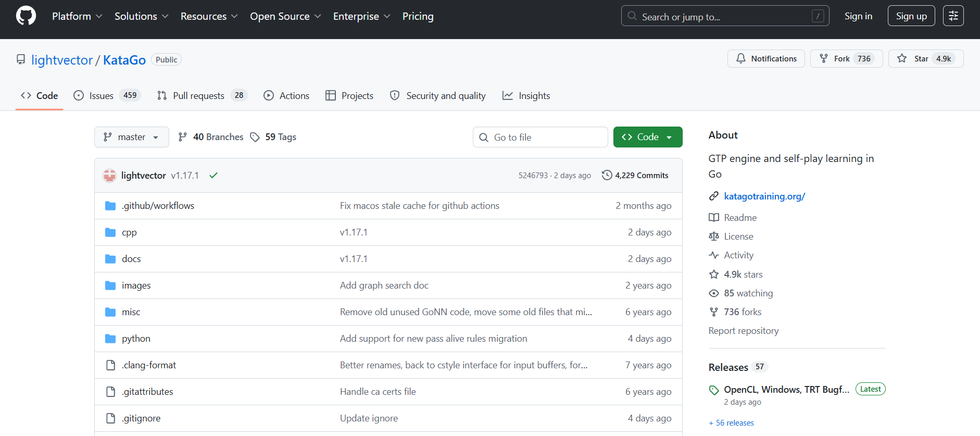The width and height of the screenshot is (980, 436).
Task: Click the pulse icon beside Activity
Action: coord(713,255)
